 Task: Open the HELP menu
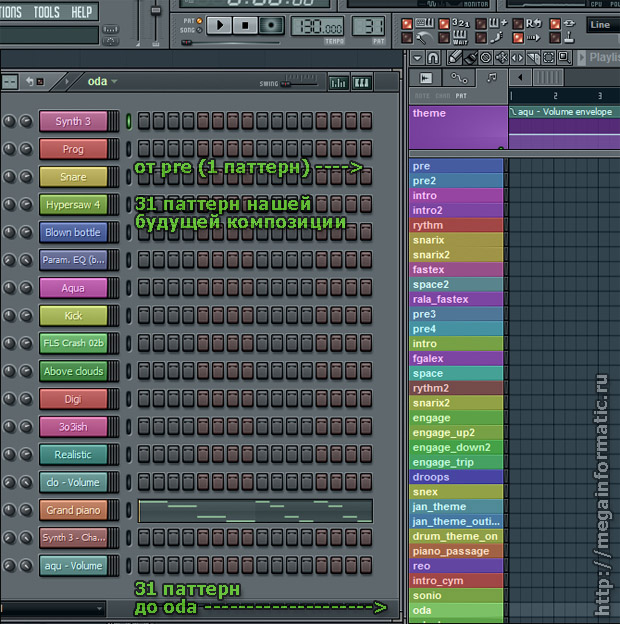pyautogui.click(x=82, y=13)
